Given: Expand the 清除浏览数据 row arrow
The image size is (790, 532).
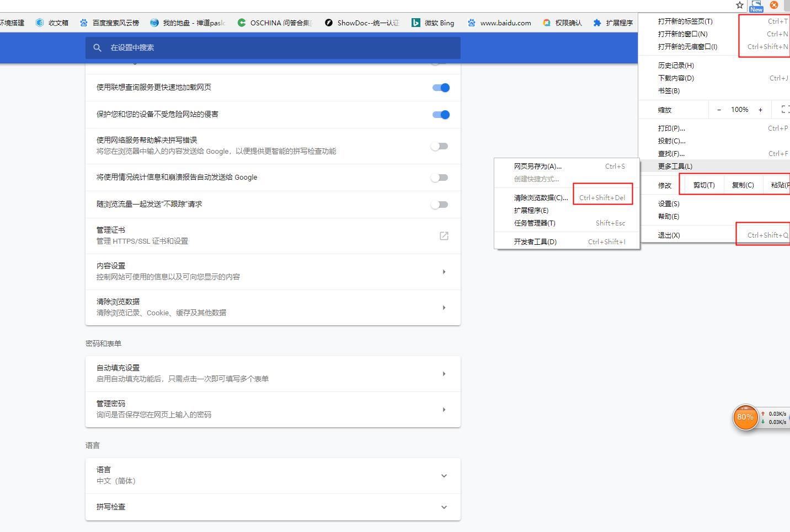Looking at the screenshot, I should tap(444, 308).
